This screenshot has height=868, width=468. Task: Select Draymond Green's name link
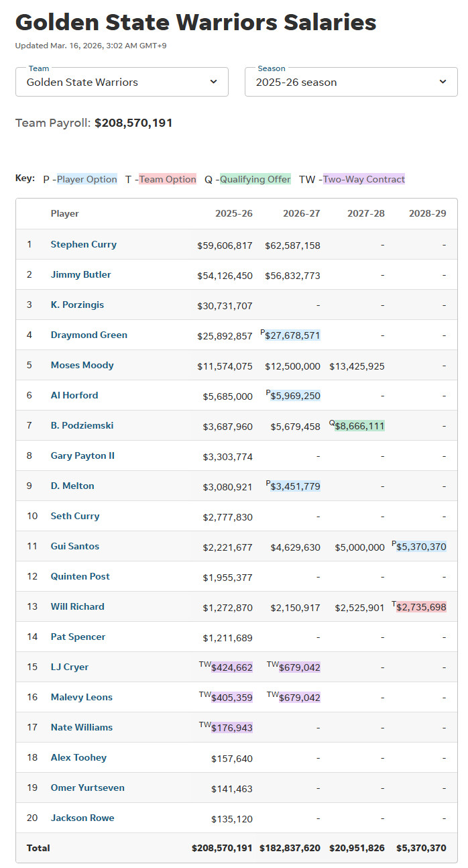[x=89, y=335]
